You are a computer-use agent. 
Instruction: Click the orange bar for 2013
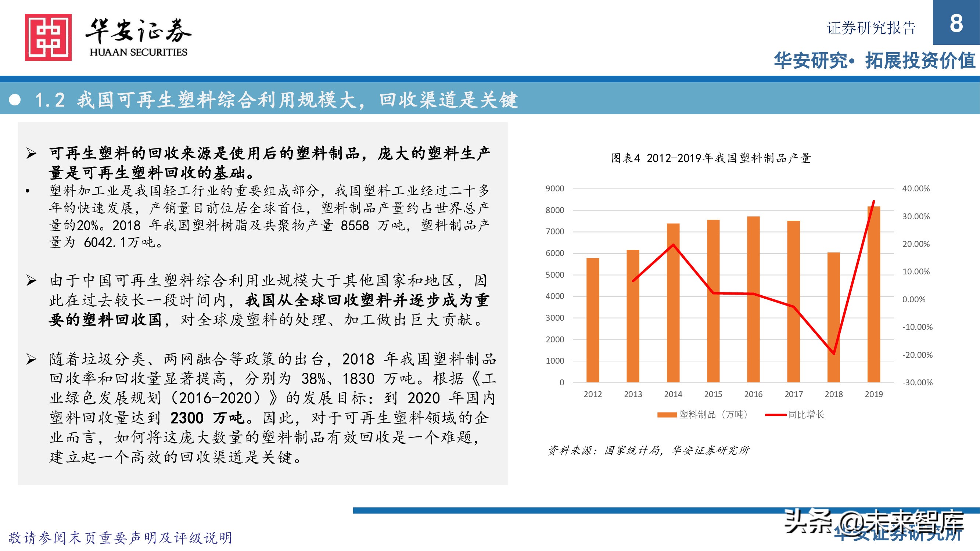click(x=633, y=316)
